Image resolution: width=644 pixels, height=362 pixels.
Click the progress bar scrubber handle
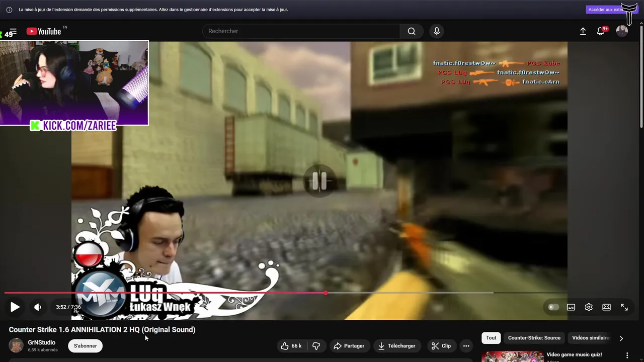tap(326, 293)
